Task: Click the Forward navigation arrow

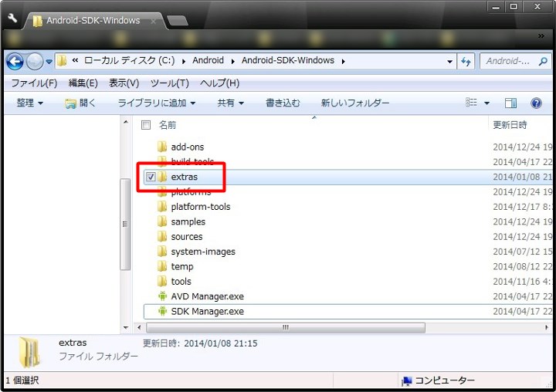Action: [x=35, y=62]
